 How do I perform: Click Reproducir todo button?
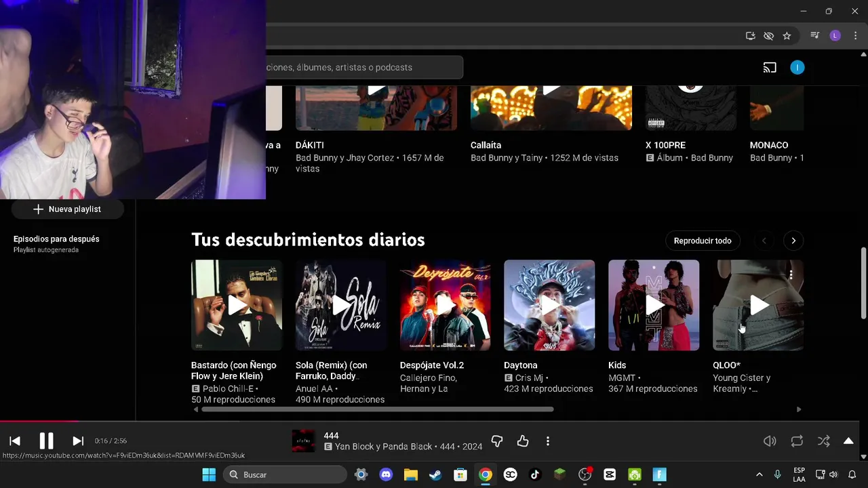pyautogui.click(x=703, y=241)
